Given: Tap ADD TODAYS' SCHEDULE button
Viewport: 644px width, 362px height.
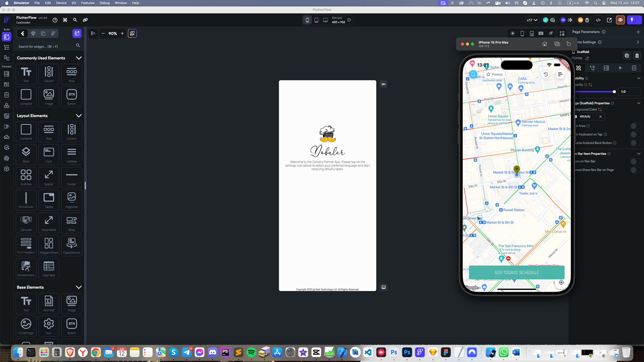Looking at the screenshot, I should click(516, 272).
